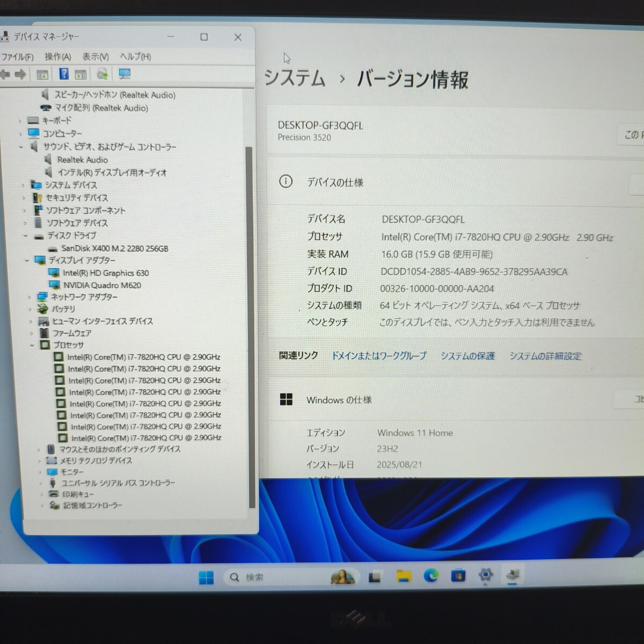Collapse the ディスク ドライブ node
Image resolution: width=644 pixels, height=644 pixels.
pos(25,236)
